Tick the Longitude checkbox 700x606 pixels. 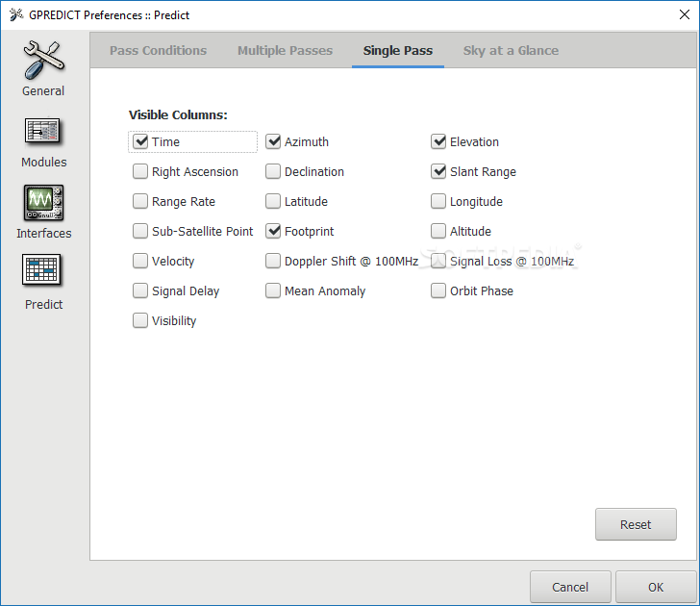coord(438,201)
